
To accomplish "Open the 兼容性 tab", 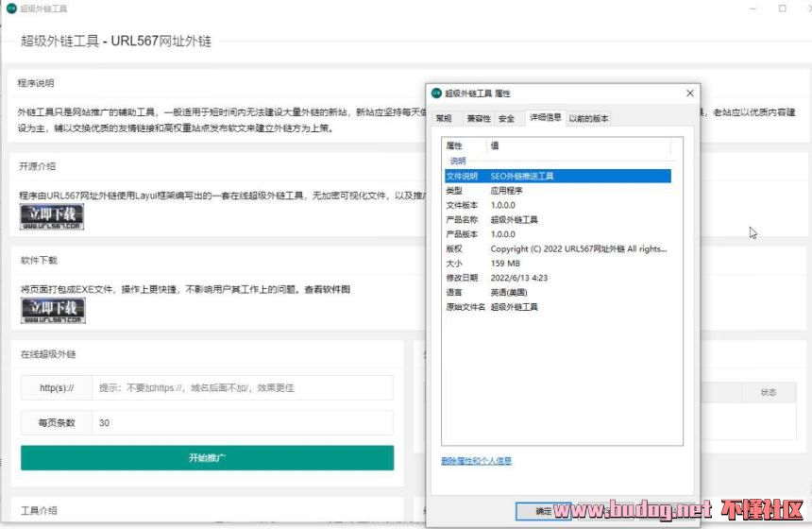I will point(478,119).
